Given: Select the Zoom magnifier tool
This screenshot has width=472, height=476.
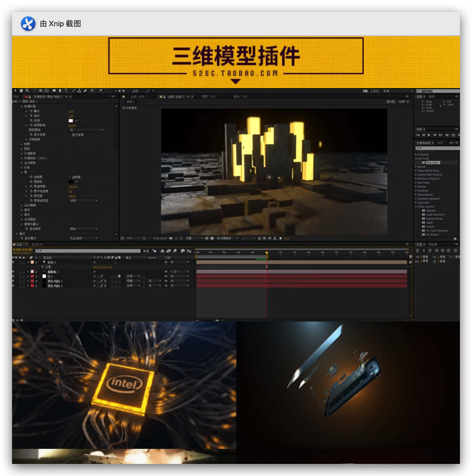Looking at the screenshot, I should 27,91.
